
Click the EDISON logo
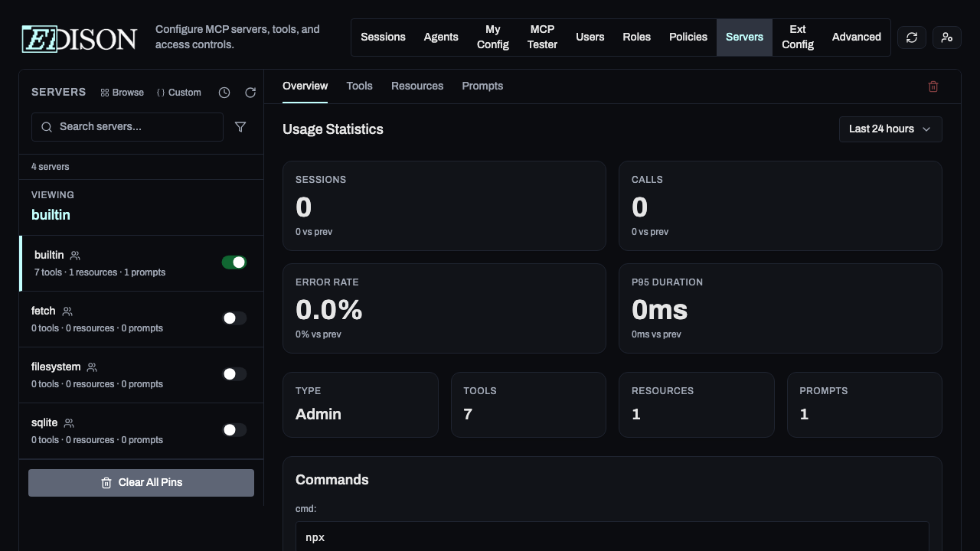[77, 38]
